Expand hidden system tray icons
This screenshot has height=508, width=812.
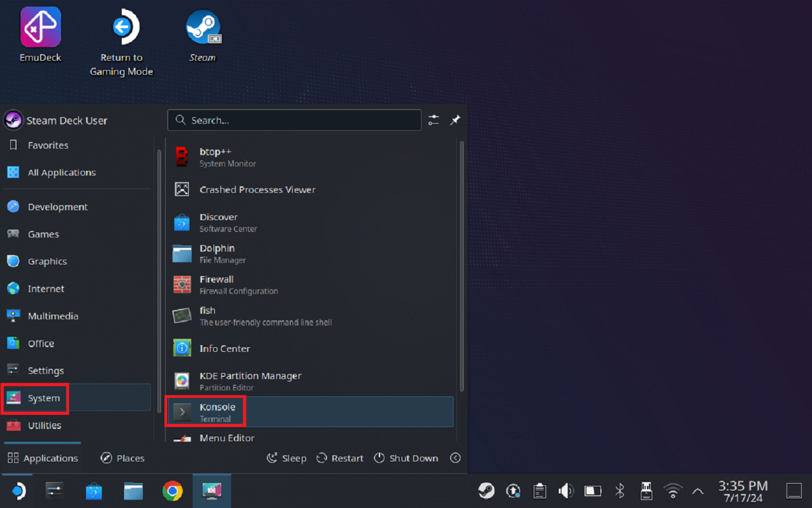[x=698, y=491]
